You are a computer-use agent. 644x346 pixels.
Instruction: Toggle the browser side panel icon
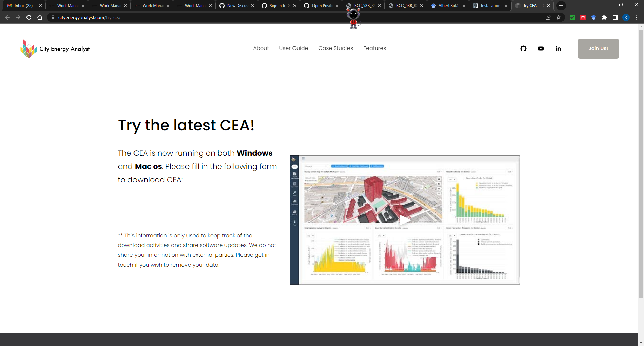[615, 17]
